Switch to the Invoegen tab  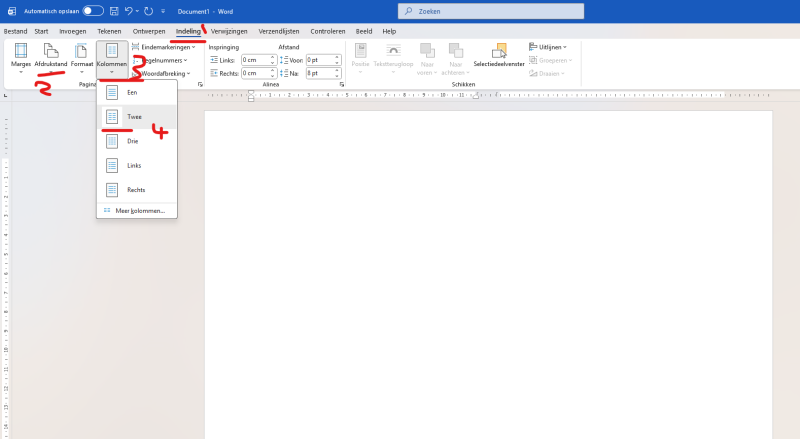73,31
